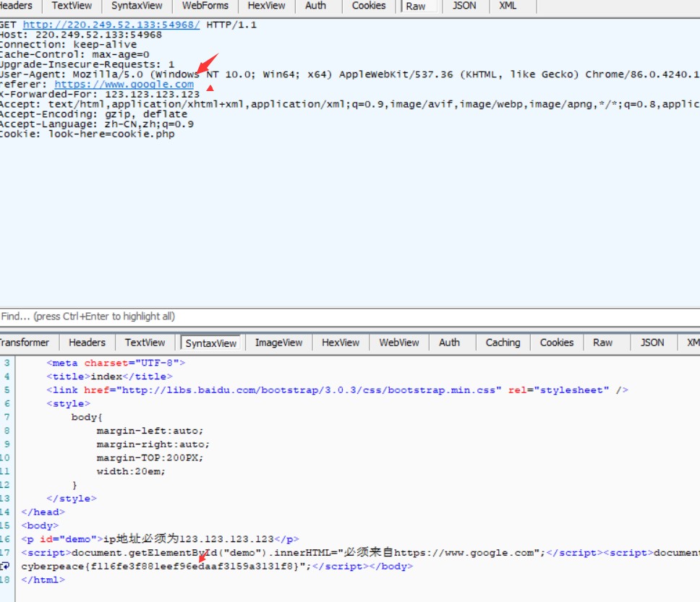Image resolution: width=700 pixels, height=602 pixels.
Task: Click the word-wrap marker icon in gutter
Action: 5,566
